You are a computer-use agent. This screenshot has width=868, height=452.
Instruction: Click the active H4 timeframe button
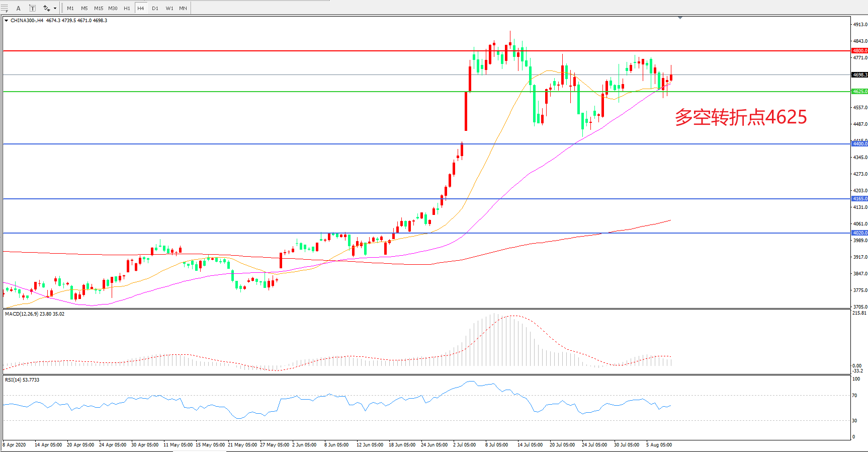[x=141, y=8]
